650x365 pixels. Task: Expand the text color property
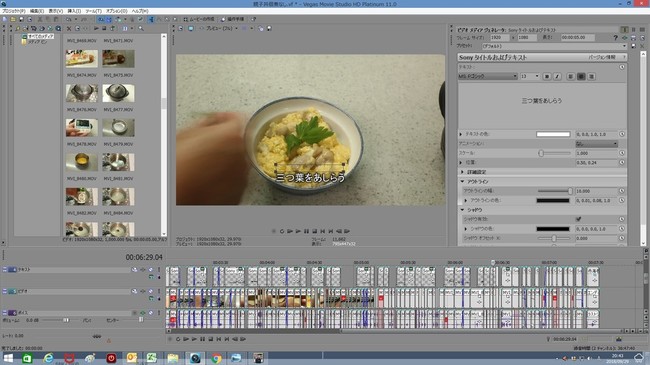pyautogui.click(x=461, y=134)
